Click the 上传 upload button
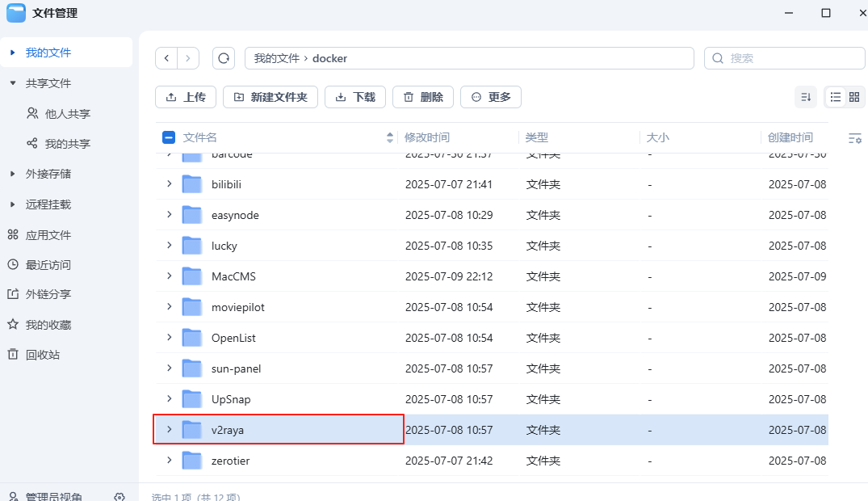This screenshot has width=868, height=501. [186, 97]
